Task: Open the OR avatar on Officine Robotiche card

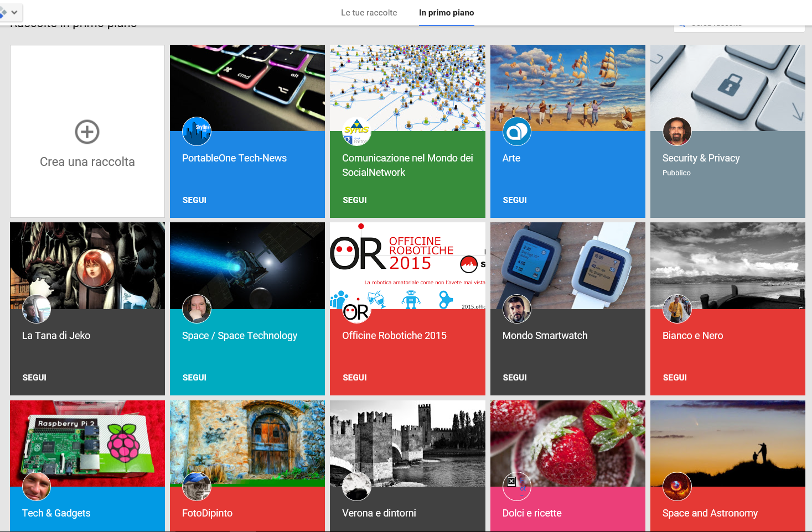Action: pos(356,309)
